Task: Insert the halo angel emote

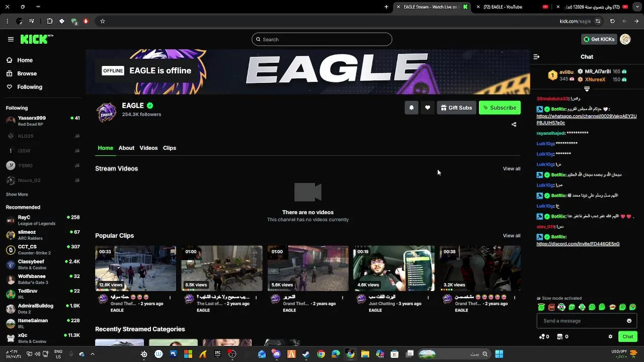Action: tap(541, 307)
